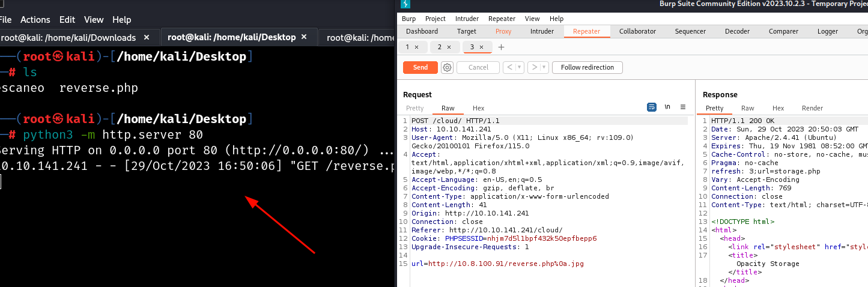Screen dimensions: 868x287
Task: Switch to the Dashboard tab
Action: point(422,31)
